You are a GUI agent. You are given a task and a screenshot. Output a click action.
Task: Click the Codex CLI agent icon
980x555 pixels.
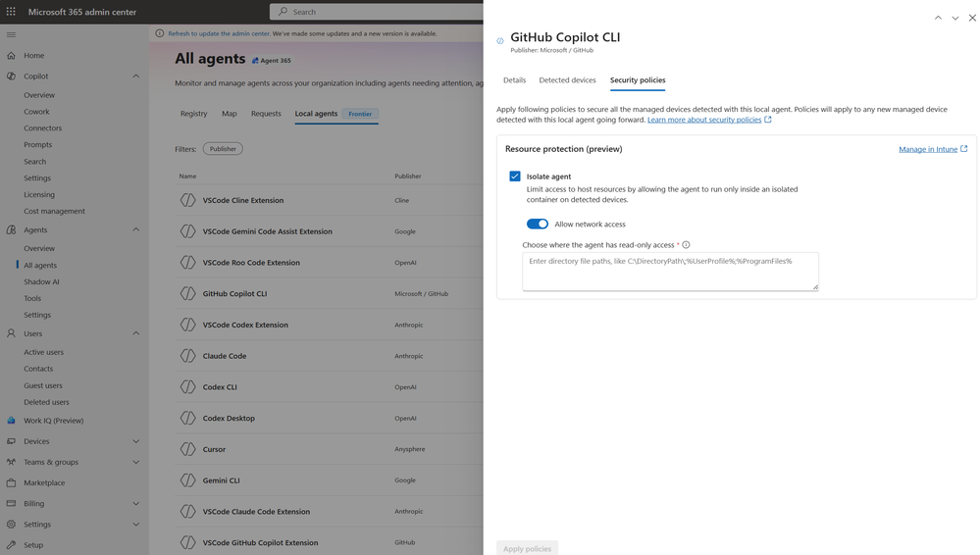188,387
